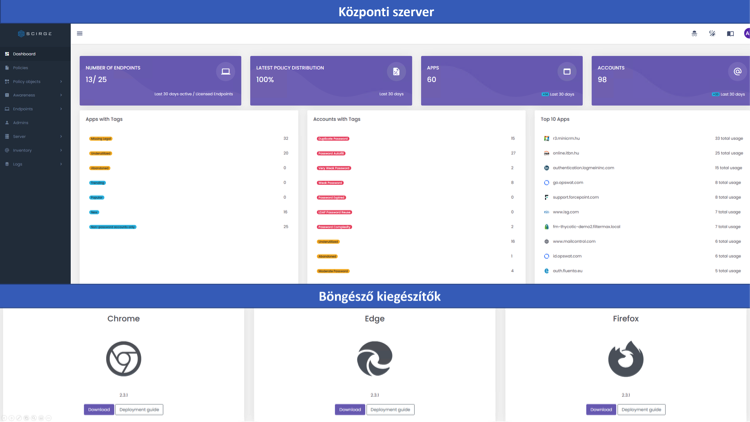This screenshot has width=750, height=422.
Task: Click the favicon next to authentication.logmeininc.com
Action: point(547,168)
